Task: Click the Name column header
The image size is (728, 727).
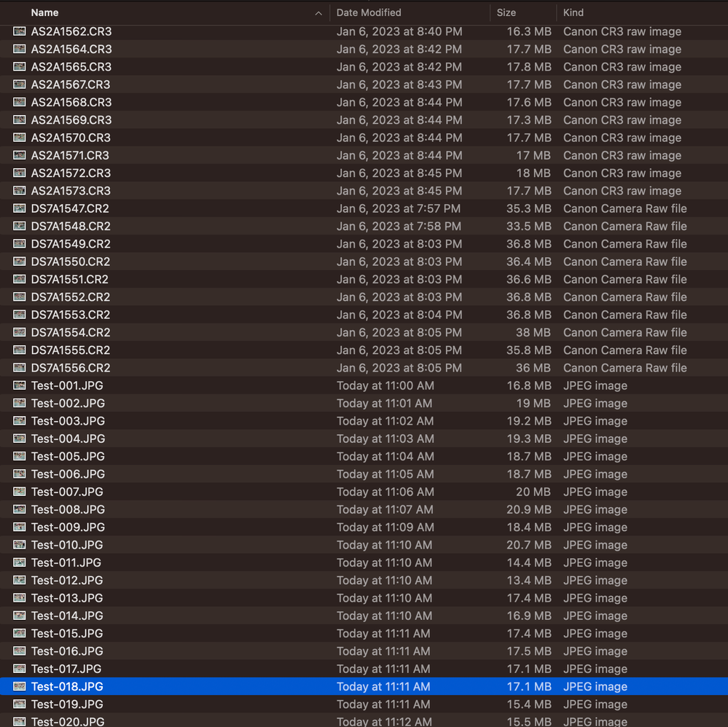Action: click(44, 12)
